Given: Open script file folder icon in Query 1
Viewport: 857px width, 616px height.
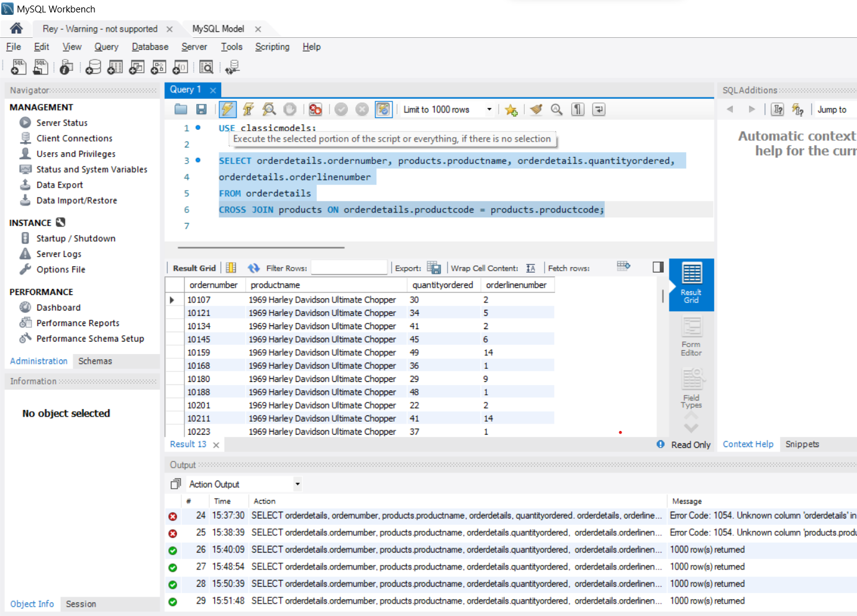Looking at the screenshot, I should (x=181, y=109).
